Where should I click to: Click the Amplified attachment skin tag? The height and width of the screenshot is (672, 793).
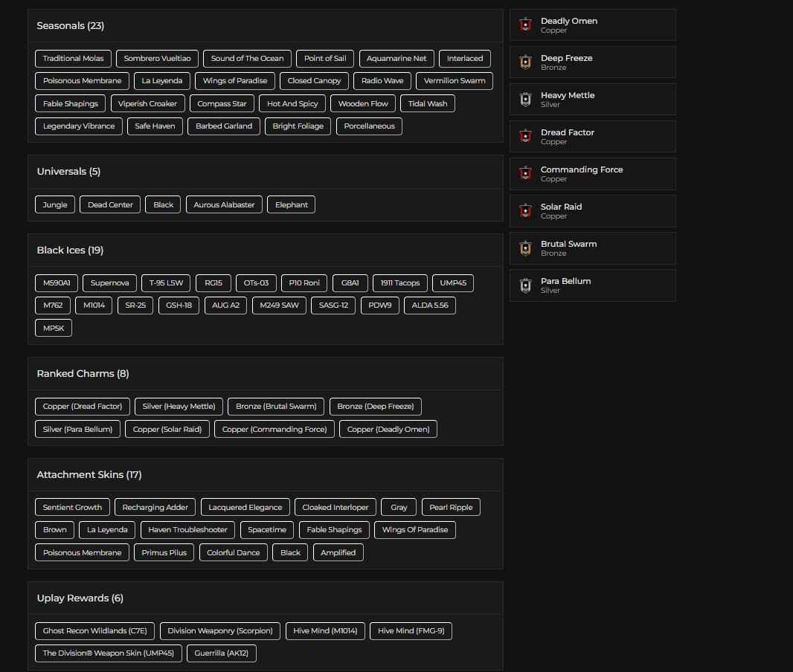point(338,553)
